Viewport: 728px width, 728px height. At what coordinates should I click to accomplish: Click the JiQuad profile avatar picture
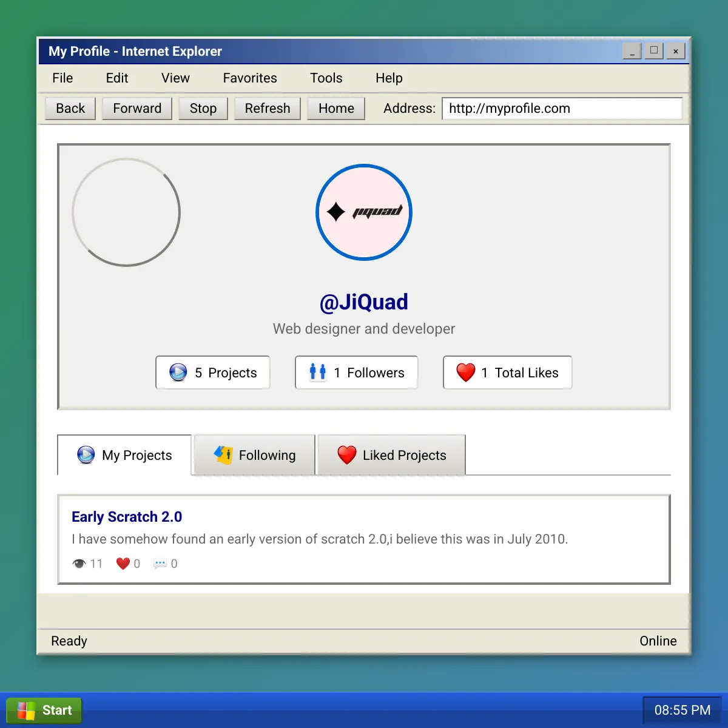pyautogui.click(x=364, y=212)
